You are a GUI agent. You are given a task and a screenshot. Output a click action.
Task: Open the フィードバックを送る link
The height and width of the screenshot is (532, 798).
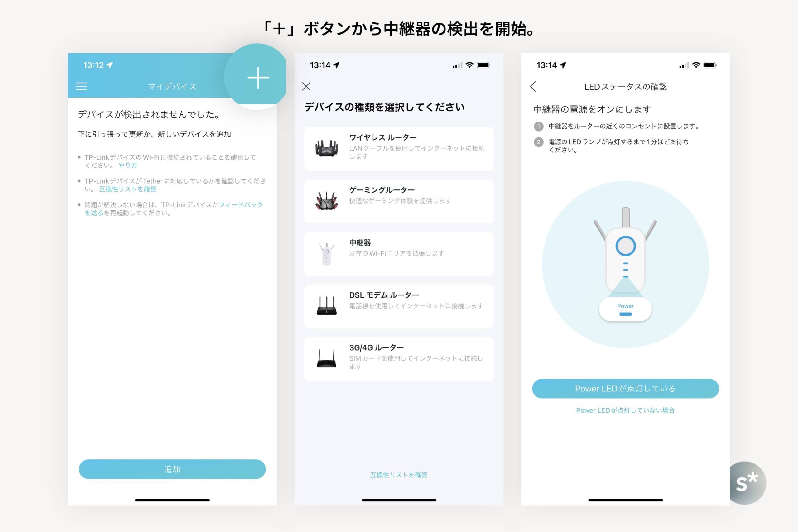pyautogui.click(x=240, y=204)
